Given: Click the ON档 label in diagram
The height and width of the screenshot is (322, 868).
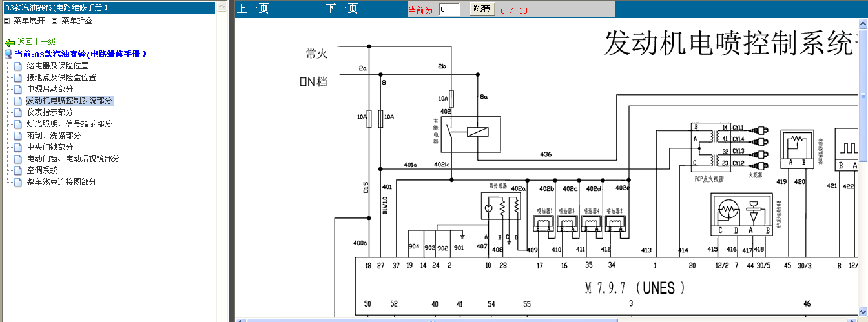Looking at the screenshot, I should pyautogui.click(x=314, y=82).
